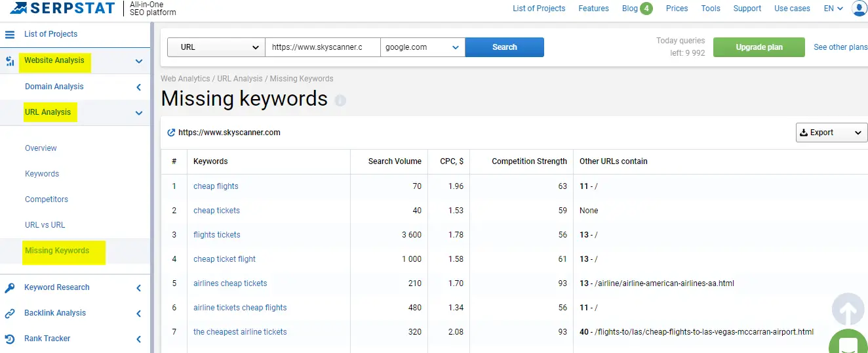Image resolution: width=868 pixels, height=353 pixels.
Task: Open the Export dropdown
Action: (831, 133)
